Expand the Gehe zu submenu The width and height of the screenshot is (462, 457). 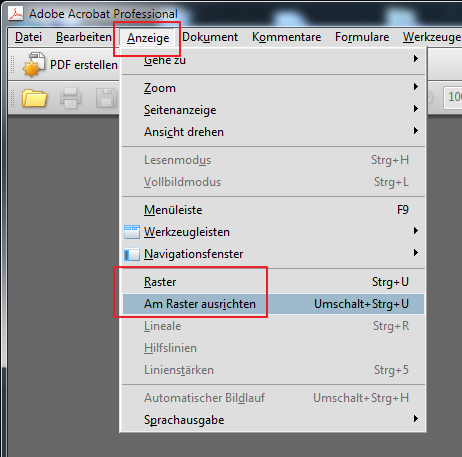pos(273,61)
